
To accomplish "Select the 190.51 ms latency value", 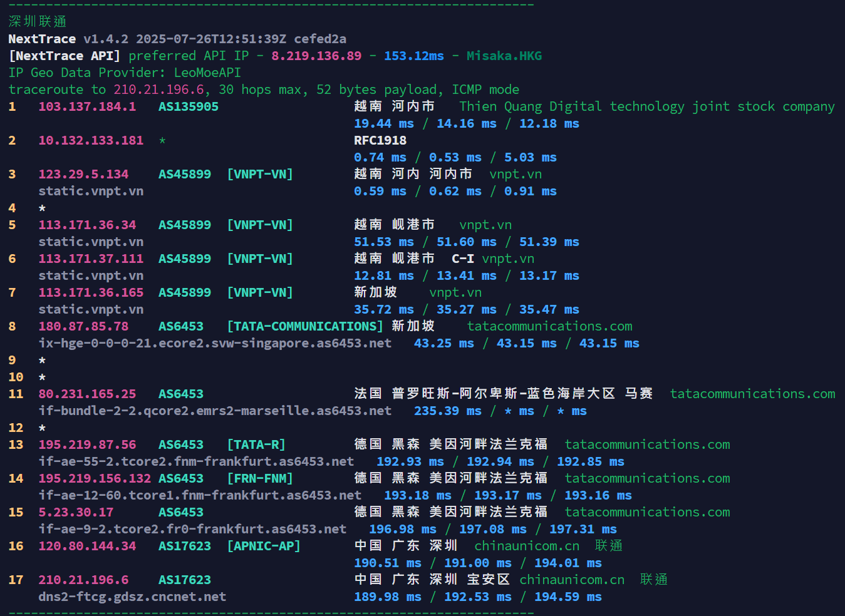I will 388,563.
